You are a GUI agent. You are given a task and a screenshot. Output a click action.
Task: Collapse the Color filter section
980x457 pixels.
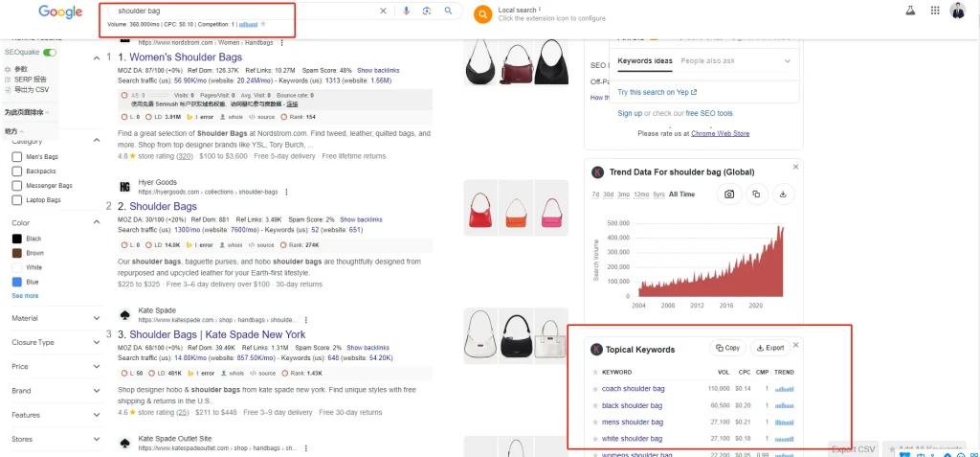coord(97,222)
